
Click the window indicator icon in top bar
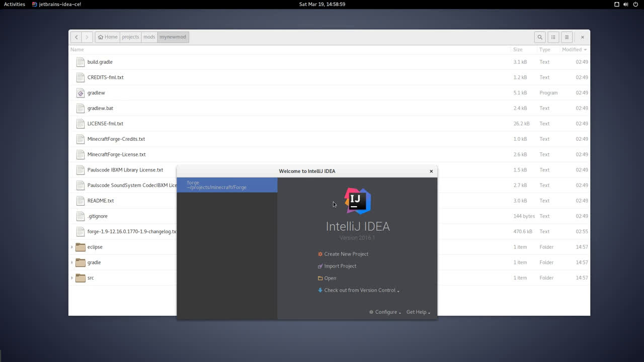(616, 4)
